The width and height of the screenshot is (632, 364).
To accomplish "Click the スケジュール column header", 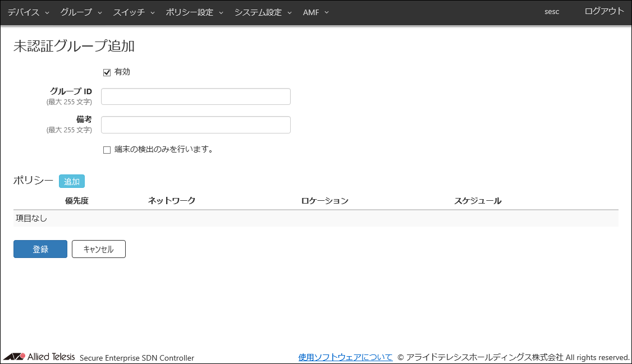I will click(x=478, y=201).
